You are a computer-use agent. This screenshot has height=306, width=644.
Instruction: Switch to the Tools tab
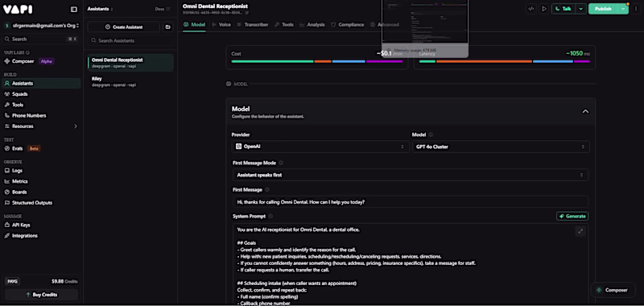(284, 25)
